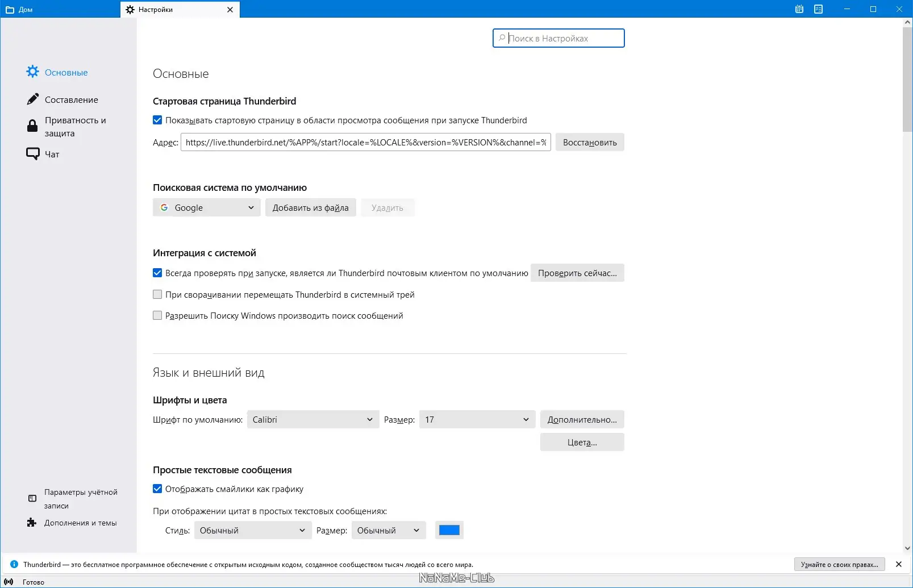Open the tasks icon in title bar
913x588 pixels.
pyautogui.click(x=819, y=9)
